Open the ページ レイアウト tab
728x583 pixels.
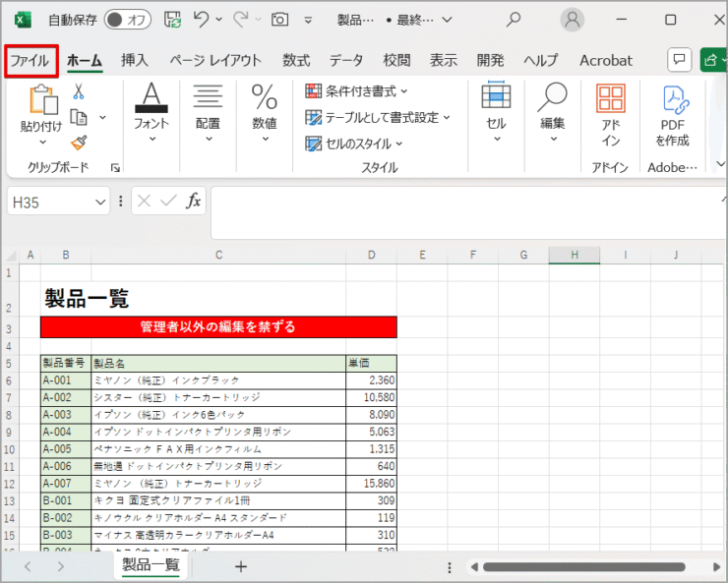click(215, 60)
